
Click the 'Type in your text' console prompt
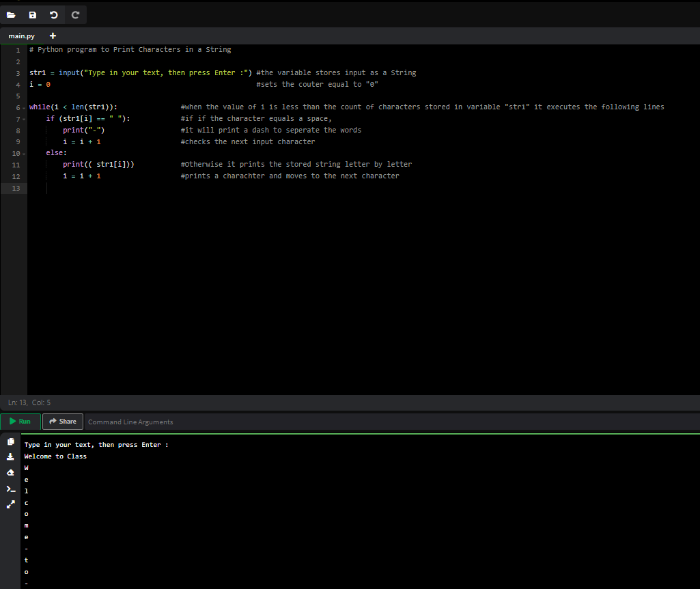tap(96, 445)
